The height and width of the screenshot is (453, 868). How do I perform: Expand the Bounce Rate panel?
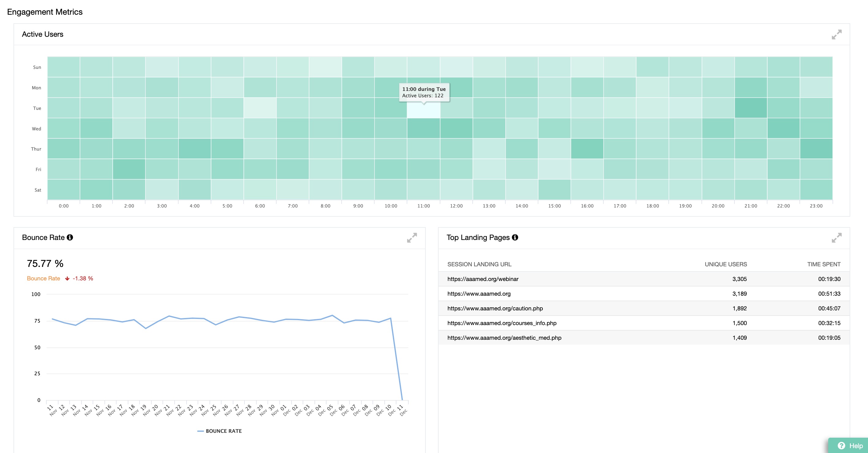(411, 238)
